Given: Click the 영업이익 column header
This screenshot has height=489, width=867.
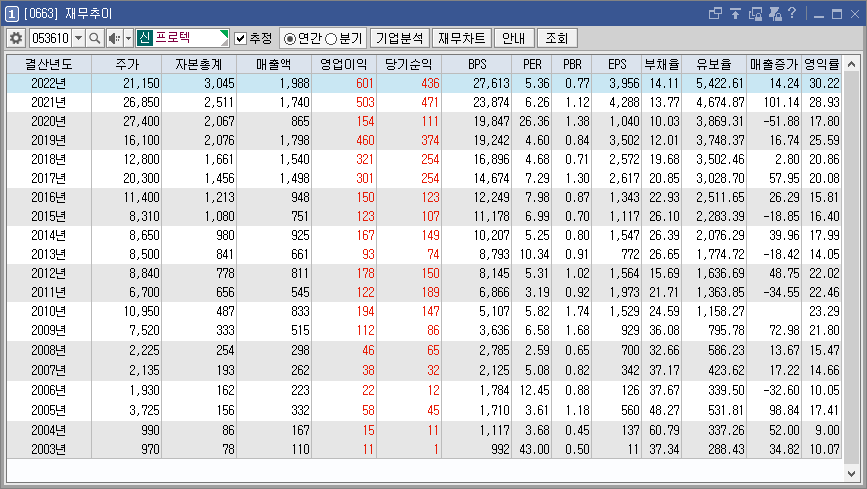Looking at the screenshot, I should 344,64.
